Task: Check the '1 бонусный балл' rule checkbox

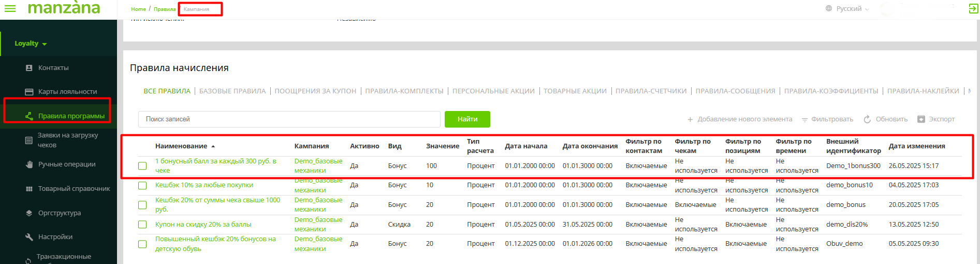Action: point(142,166)
